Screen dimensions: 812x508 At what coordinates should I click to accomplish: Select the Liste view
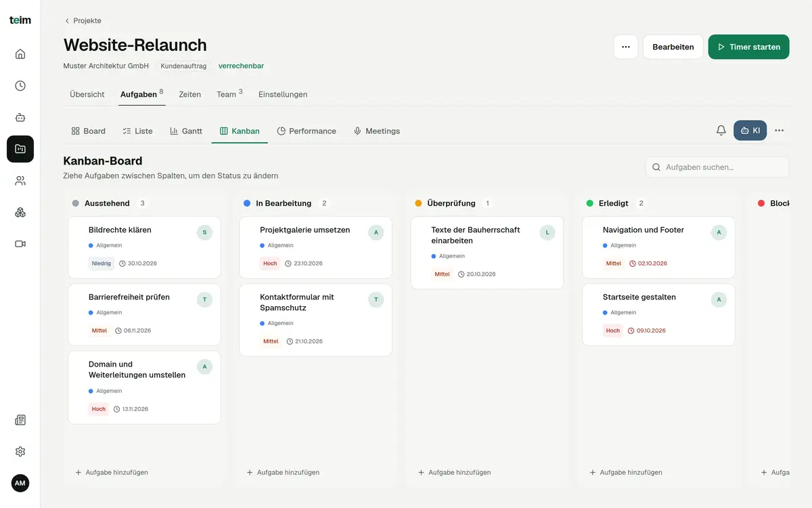click(x=137, y=131)
